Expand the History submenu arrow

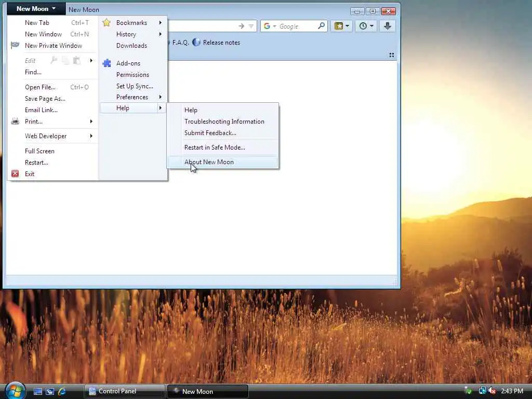point(160,34)
